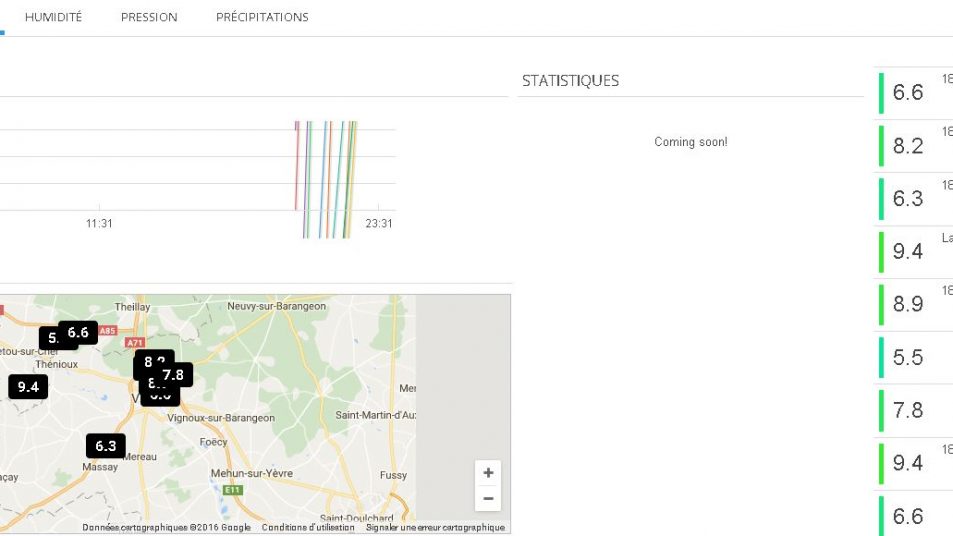Open Conditions d'utilisation link on map
The width and height of the screenshot is (953, 536).
point(308,528)
